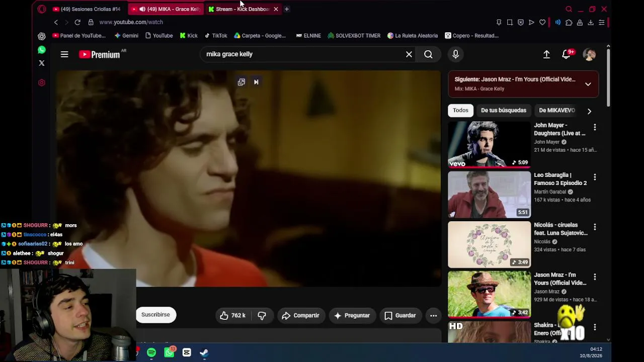The height and width of the screenshot is (362, 644).
Task: Pop out the video with the overlay icon
Action: coord(242,82)
